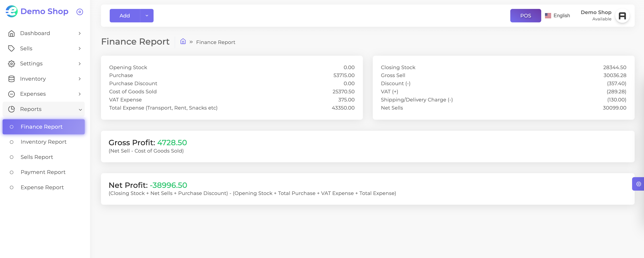Click the Settings gear icon in sidebar
Screen dimensions: 644x258
coord(12,64)
